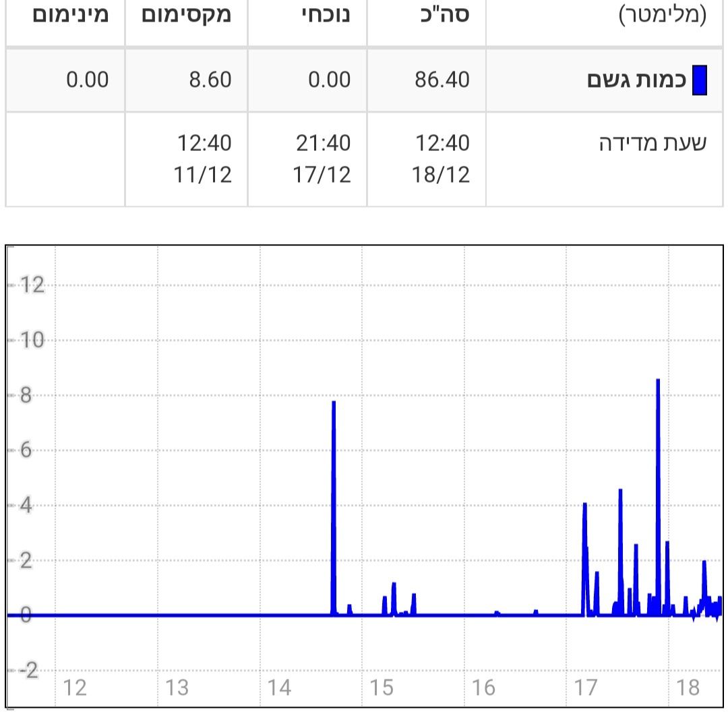Click the נוכחי column header
This screenshot has height=728, width=728.
326,15
